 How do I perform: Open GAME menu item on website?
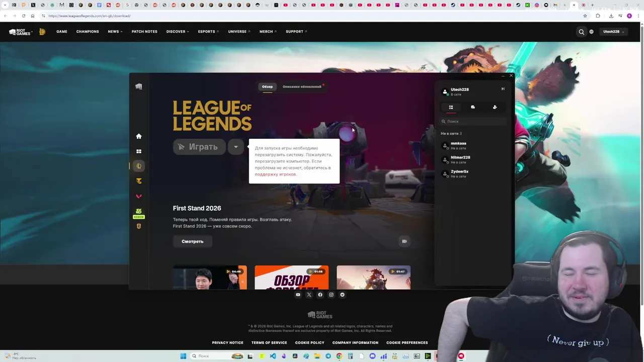(x=62, y=32)
